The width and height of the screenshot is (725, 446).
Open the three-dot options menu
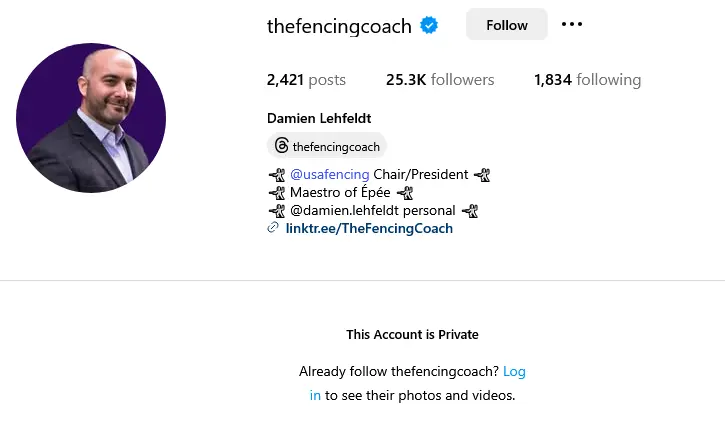point(572,25)
